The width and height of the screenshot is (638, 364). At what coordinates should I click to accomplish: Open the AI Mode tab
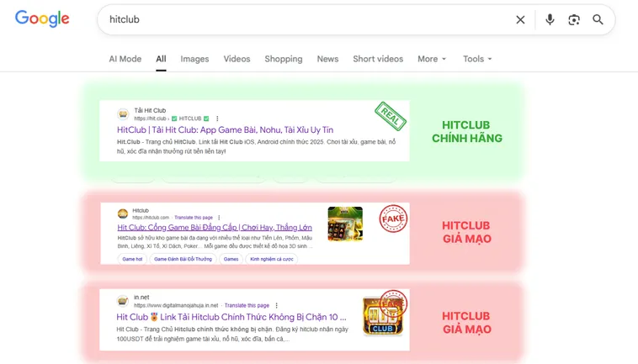(x=125, y=59)
